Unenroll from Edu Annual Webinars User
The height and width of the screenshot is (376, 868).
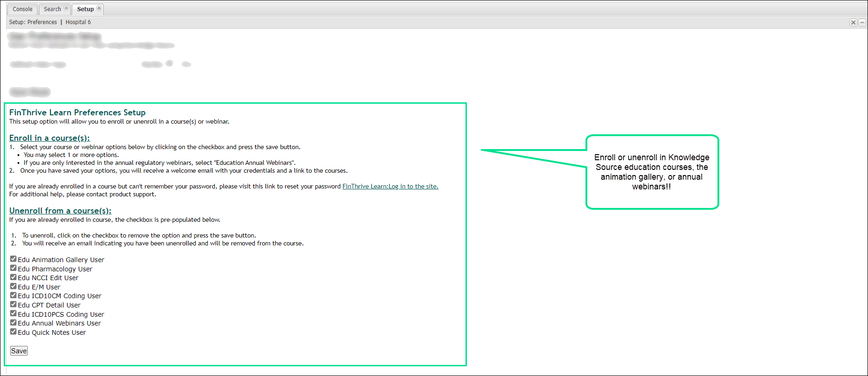click(x=13, y=323)
